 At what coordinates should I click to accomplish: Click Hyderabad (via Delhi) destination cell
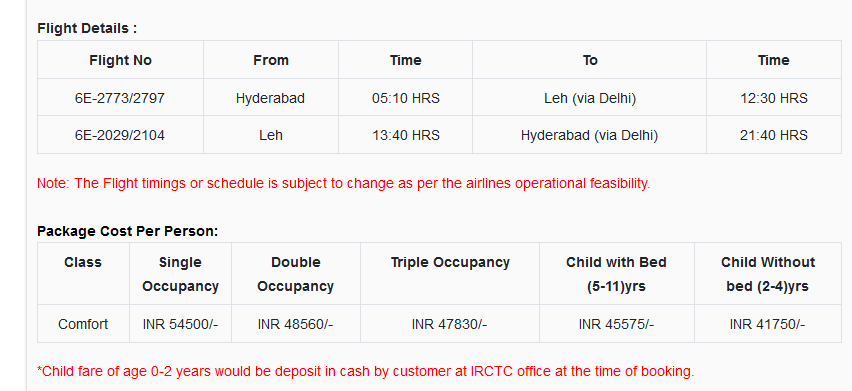[590, 135]
